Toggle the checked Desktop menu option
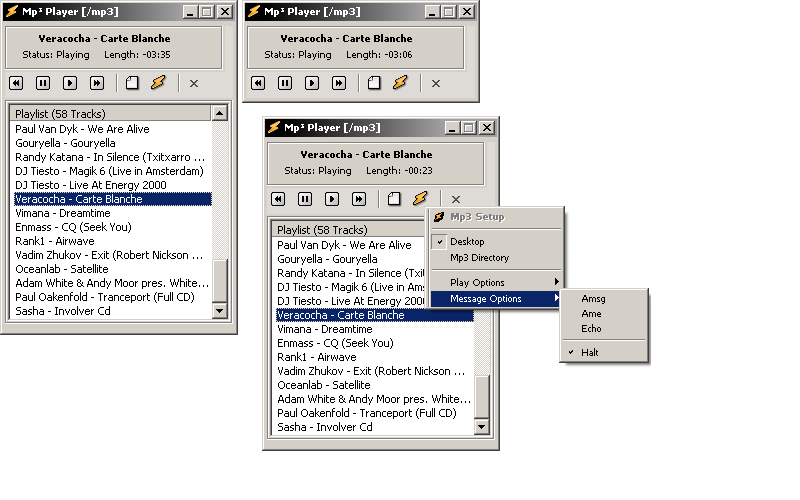 pyautogui.click(x=495, y=241)
